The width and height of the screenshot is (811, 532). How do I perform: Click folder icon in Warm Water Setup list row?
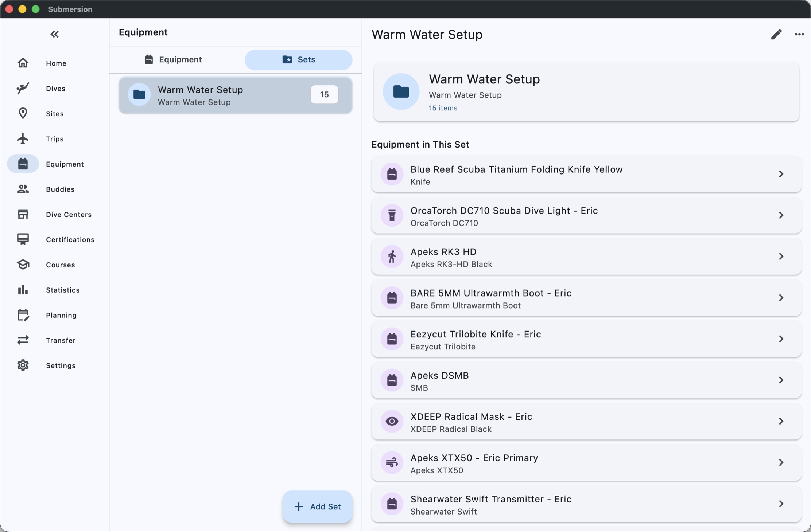pos(139,95)
